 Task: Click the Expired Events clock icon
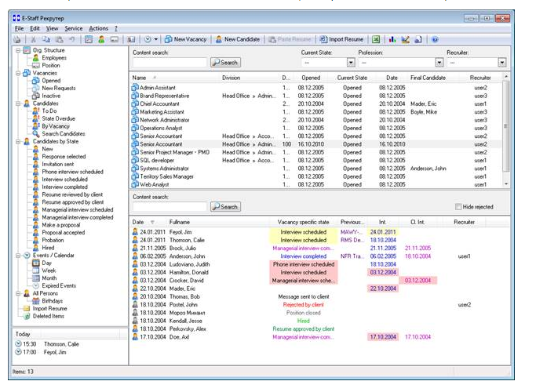tap(36, 286)
